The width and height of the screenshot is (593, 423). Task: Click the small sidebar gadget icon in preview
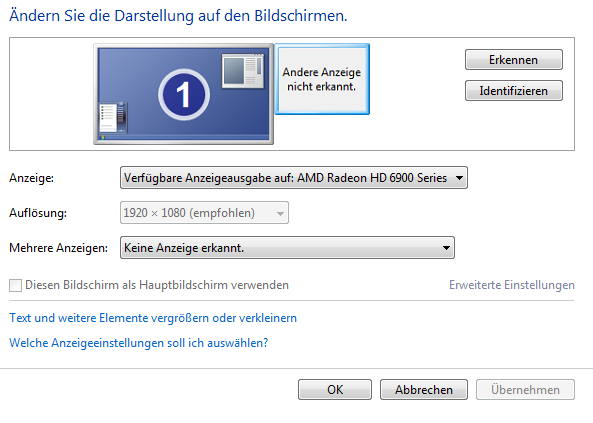coord(113,118)
